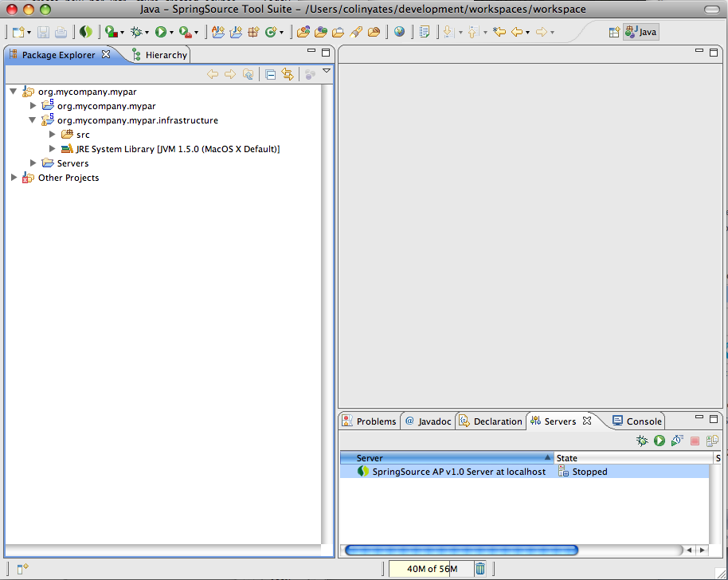Click the red Stop server icon

[x=695, y=441]
